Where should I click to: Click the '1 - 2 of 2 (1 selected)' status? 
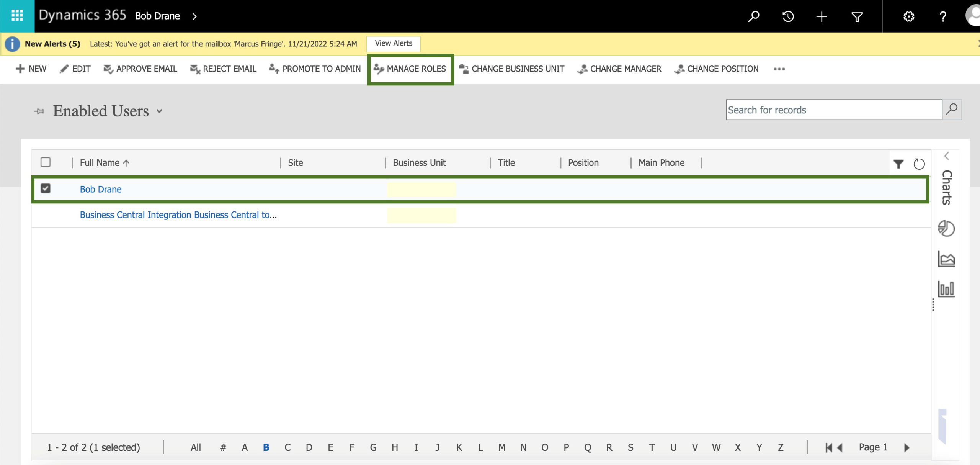(93, 447)
